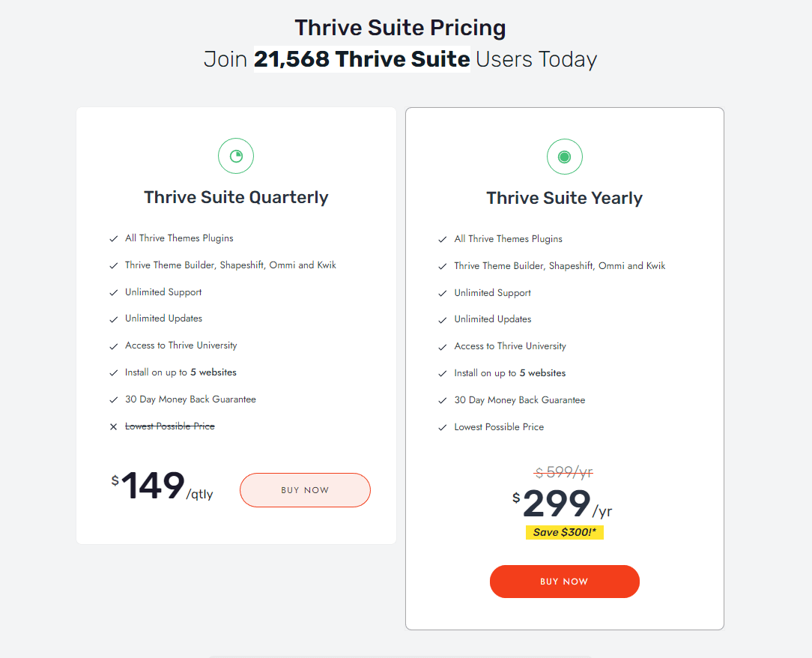Click BUY NOW on the Yearly plan

565,581
